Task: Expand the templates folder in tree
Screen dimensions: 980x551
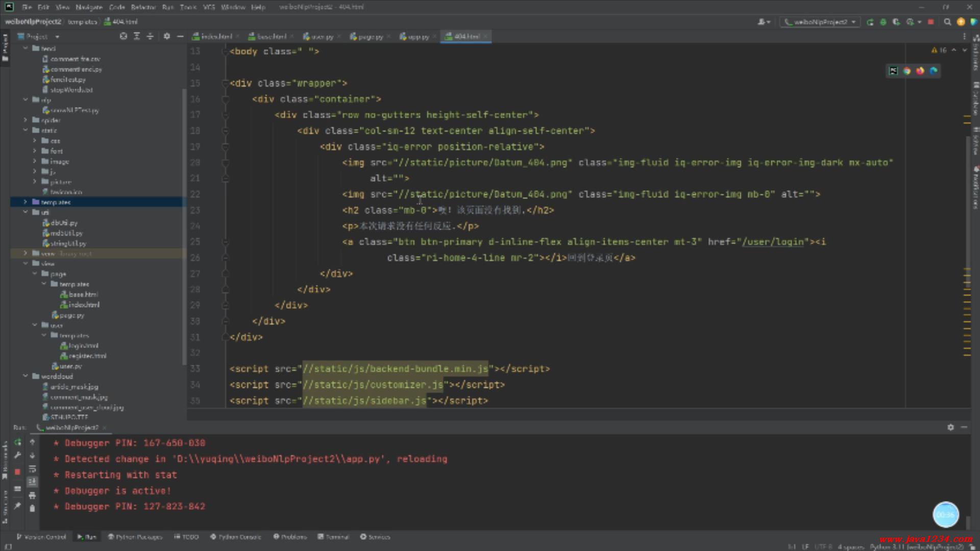Action: tap(25, 203)
